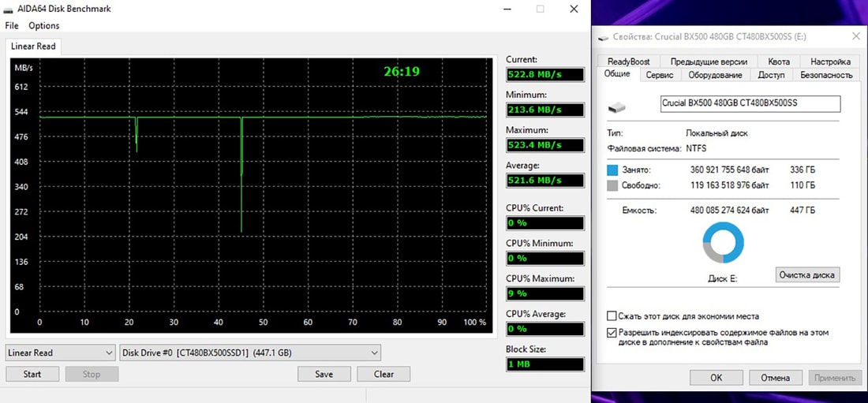This screenshot has height=403, width=868.
Task: Click the AIDA64 app icon in title bar
Action: coord(9,9)
